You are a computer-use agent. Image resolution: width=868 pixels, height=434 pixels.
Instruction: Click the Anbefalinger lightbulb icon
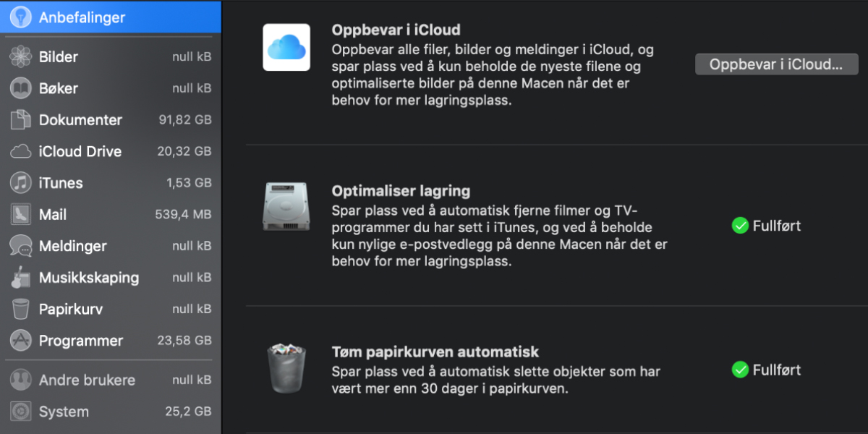20,17
